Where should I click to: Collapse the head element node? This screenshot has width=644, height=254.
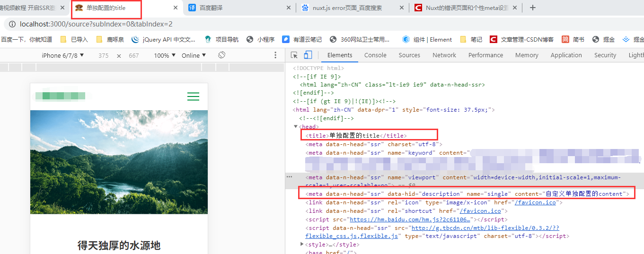pos(296,127)
